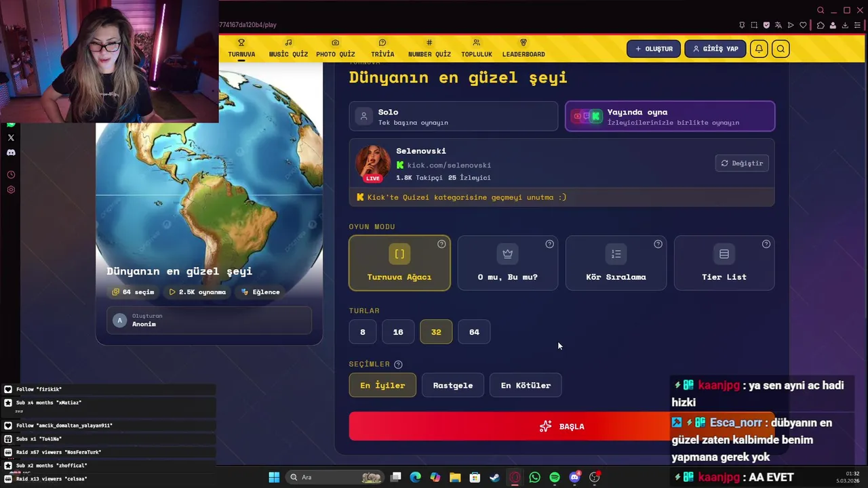
Task: Click the Değiştir channel button
Action: (742, 163)
